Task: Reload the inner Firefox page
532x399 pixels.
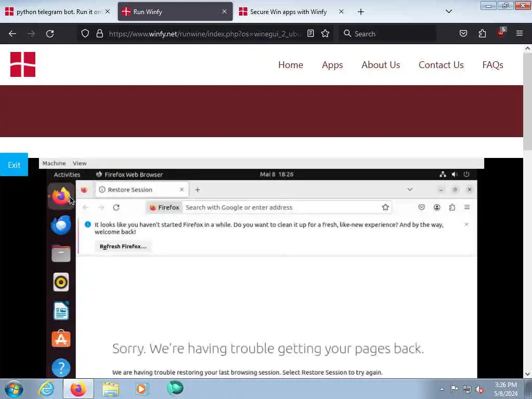Action: 116,207
